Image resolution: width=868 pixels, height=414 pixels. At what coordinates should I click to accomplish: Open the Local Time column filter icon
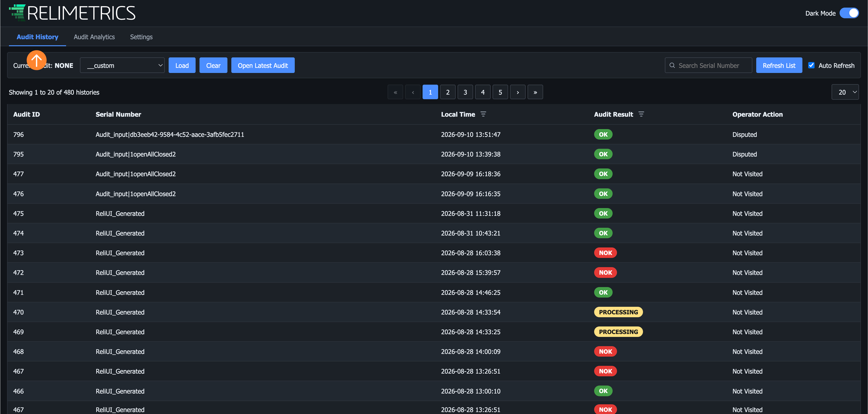(483, 114)
